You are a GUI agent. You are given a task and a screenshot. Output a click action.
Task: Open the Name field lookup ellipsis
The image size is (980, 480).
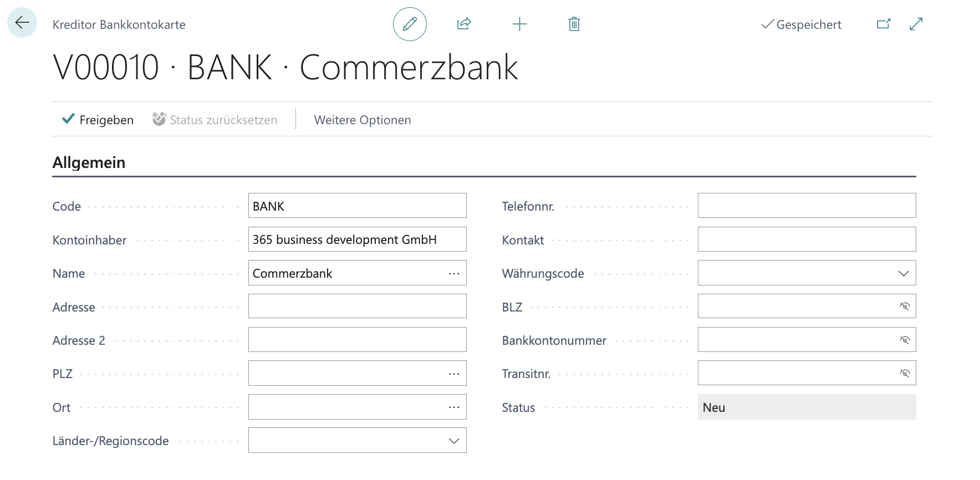tap(454, 273)
